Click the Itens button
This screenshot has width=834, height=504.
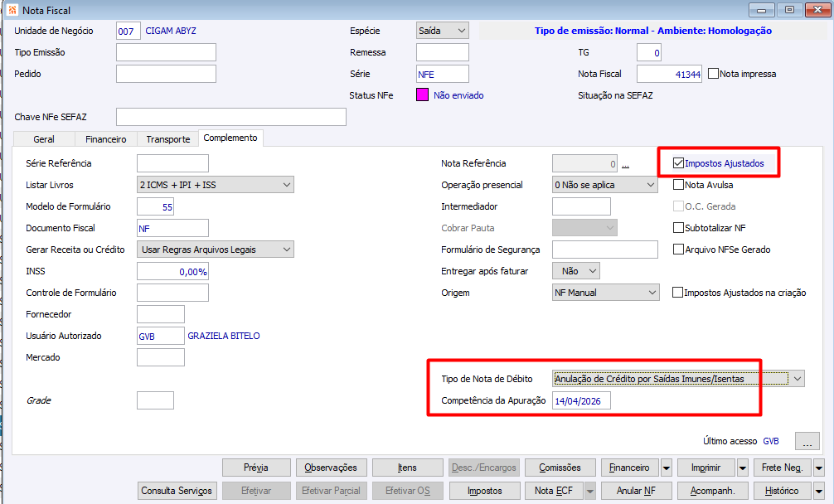[x=407, y=468]
